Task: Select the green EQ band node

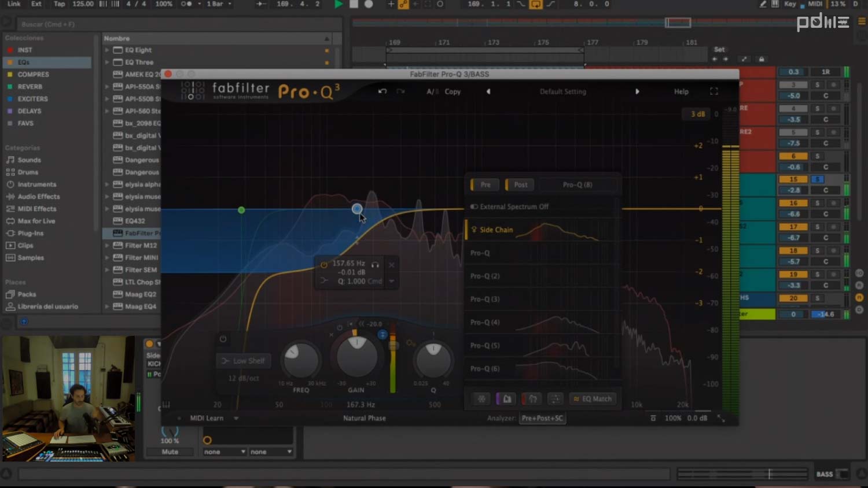Action: (241, 210)
